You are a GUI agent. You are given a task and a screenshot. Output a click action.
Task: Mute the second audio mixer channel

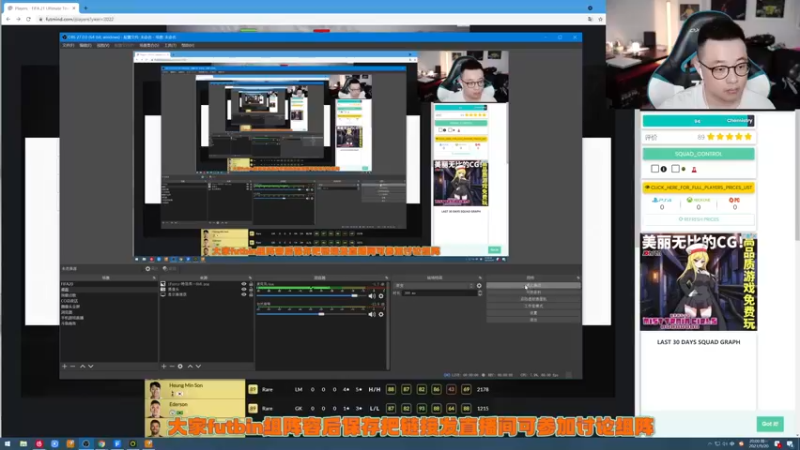coord(372,314)
